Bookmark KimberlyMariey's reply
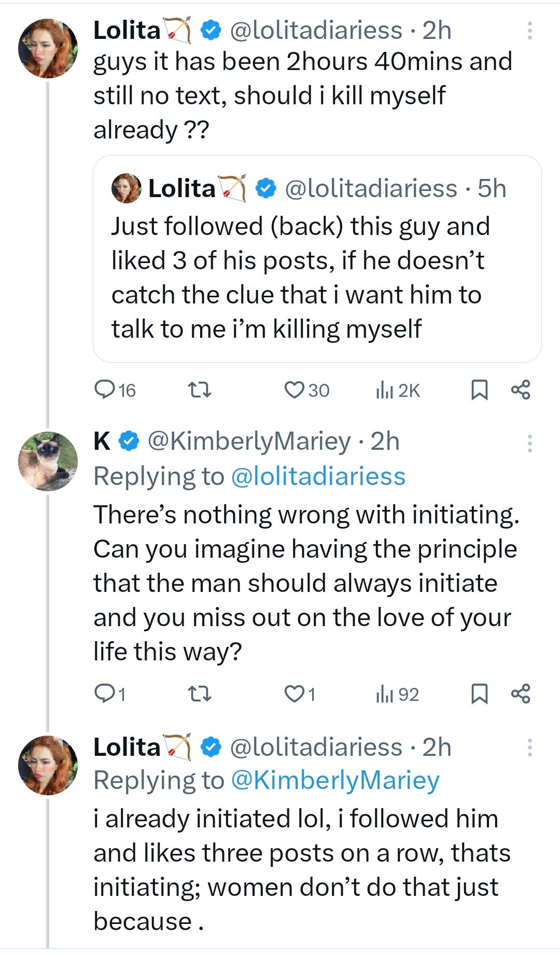 point(479,694)
